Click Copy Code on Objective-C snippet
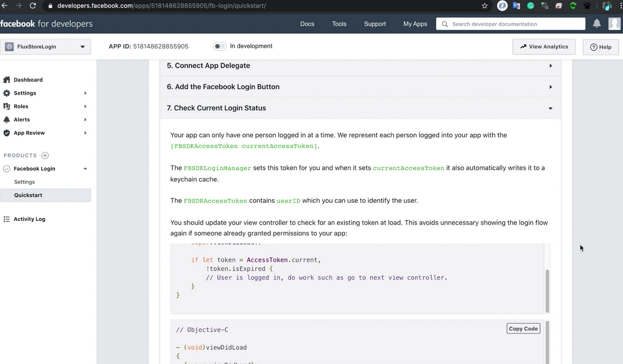This screenshot has height=364, width=623. 523,328
